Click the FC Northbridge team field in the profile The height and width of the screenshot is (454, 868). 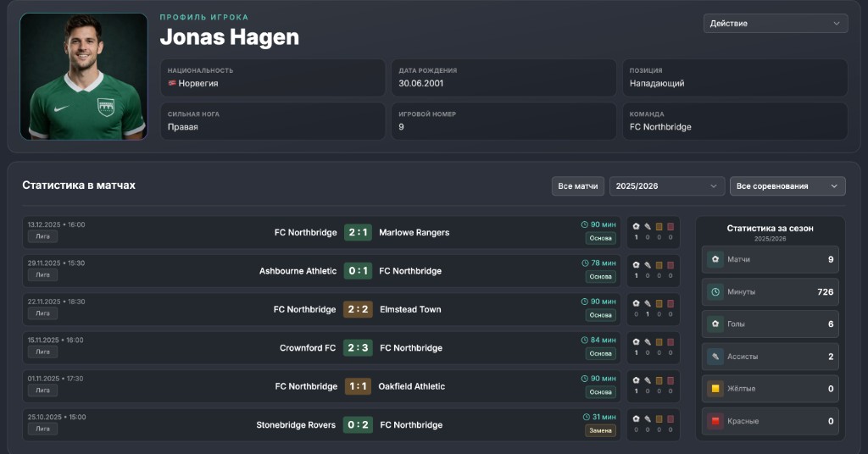pyautogui.click(x=735, y=121)
